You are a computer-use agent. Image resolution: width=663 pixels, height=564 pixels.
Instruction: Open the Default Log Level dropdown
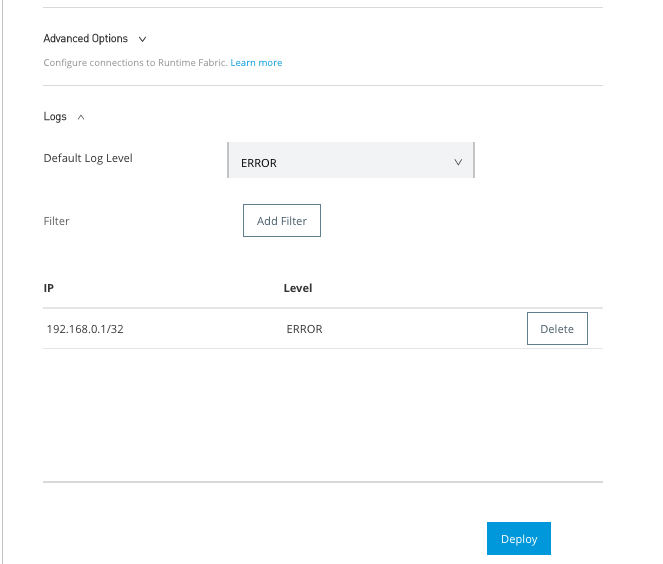tap(350, 161)
